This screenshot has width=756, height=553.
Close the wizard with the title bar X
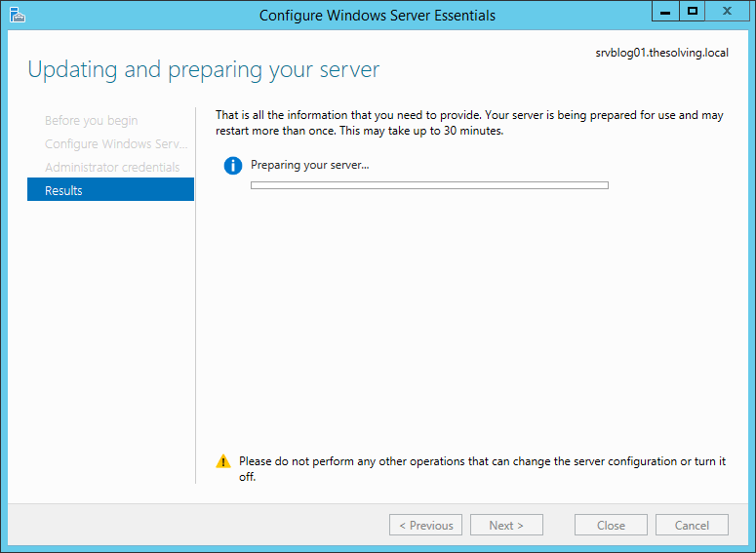(x=727, y=12)
